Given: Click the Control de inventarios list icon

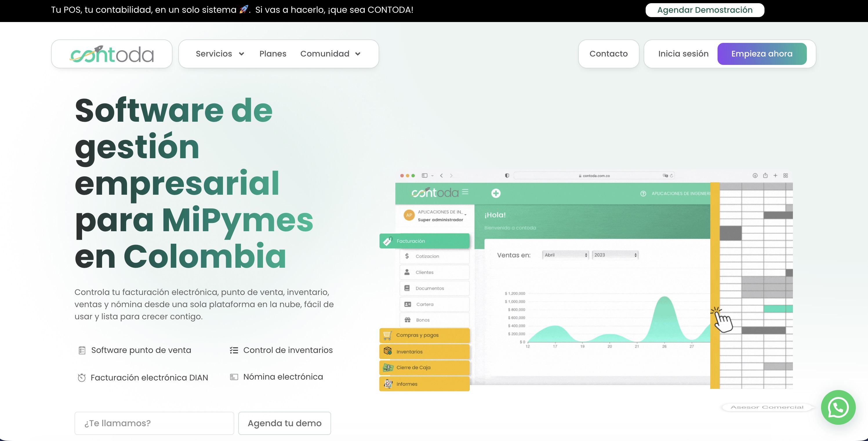Looking at the screenshot, I should pyautogui.click(x=234, y=350).
